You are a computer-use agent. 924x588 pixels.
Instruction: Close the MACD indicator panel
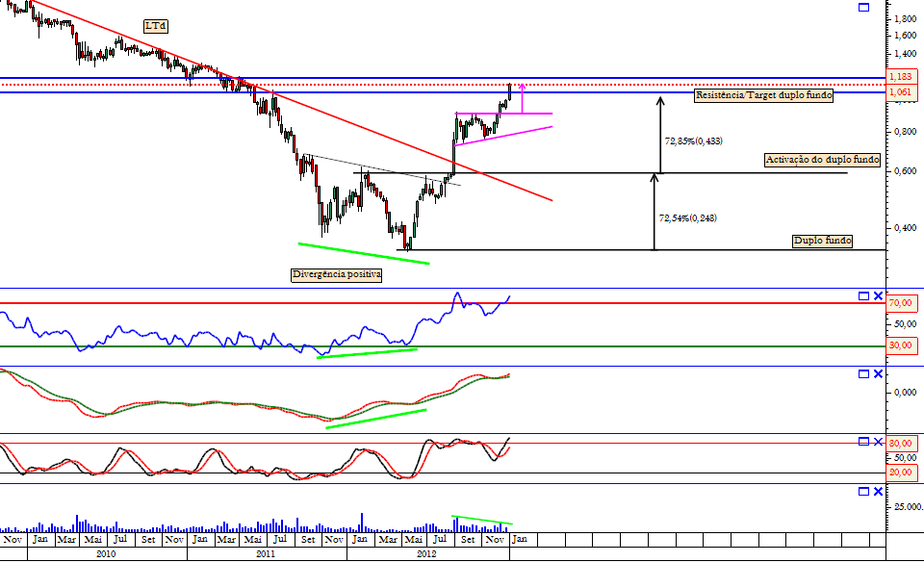click(x=878, y=374)
